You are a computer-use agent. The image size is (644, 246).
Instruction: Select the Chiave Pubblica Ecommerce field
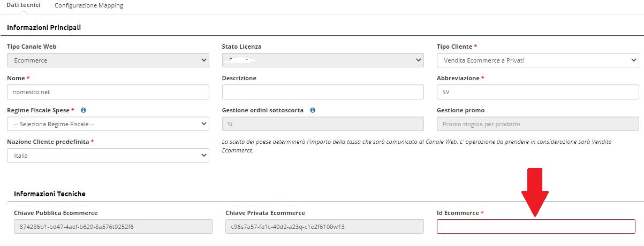pyautogui.click(x=111, y=226)
